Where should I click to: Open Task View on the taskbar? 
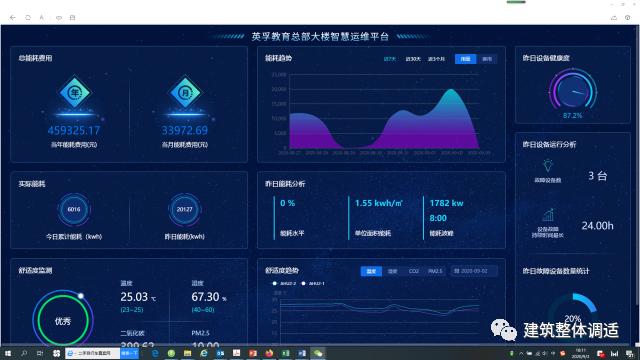pyautogui.click(x=40, y=353)
